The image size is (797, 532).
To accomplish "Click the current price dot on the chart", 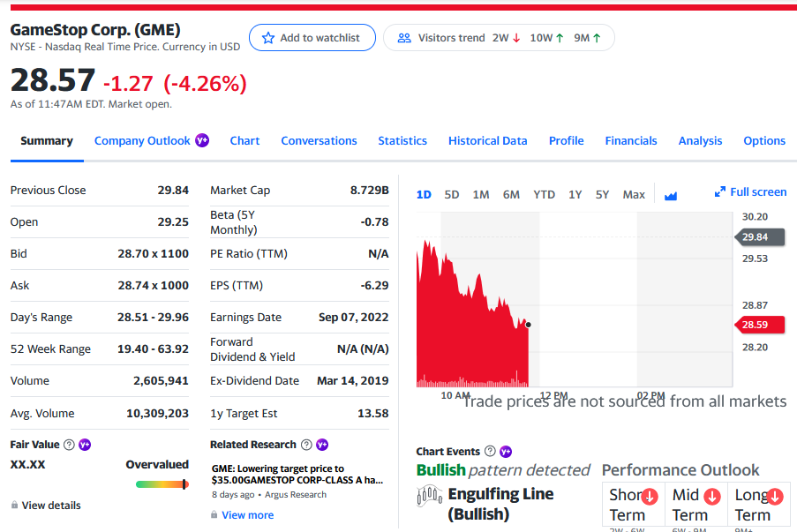I will [529, 325].
